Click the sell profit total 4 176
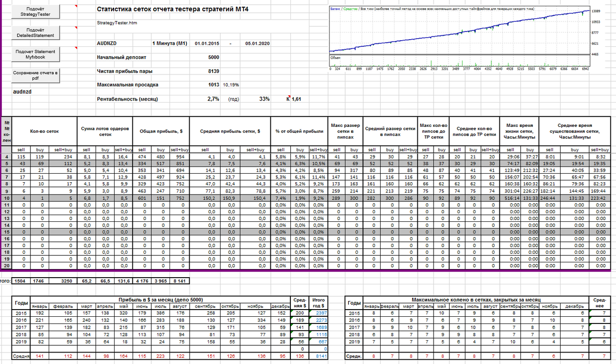This screenshot has width=616, height=364. tap(142, 281)
